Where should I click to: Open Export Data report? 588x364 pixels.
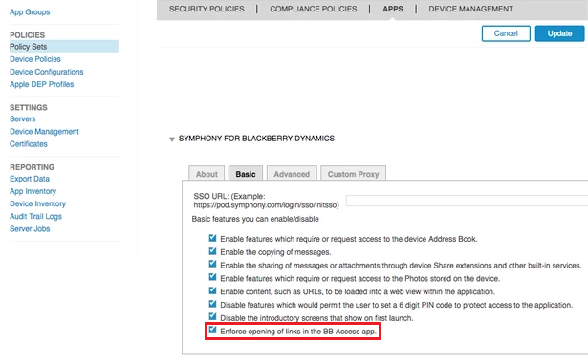(x=30, y=179)
